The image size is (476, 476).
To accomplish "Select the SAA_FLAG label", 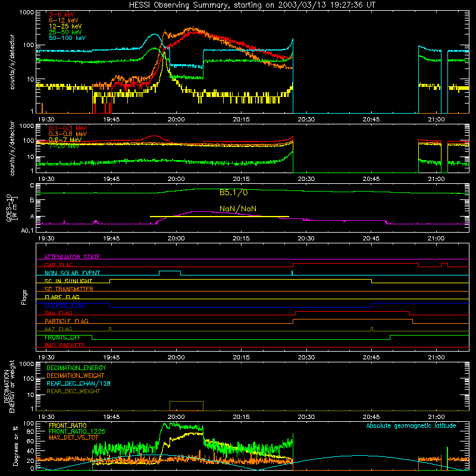I will tap(58, 313).
